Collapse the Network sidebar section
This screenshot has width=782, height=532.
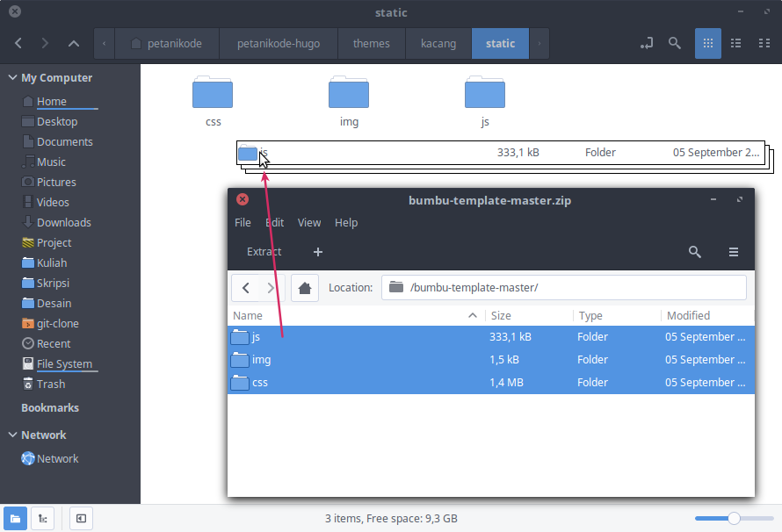click(11, 435)
